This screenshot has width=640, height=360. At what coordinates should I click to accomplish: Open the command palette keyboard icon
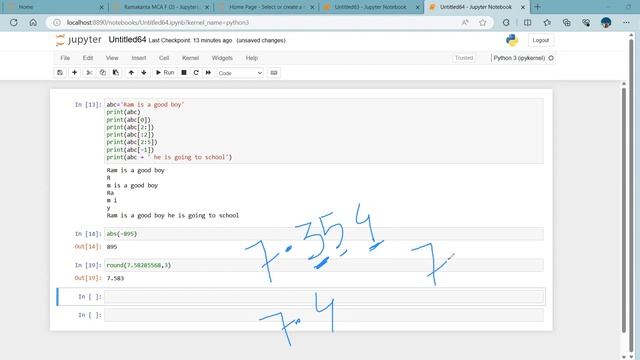point(274,73)
